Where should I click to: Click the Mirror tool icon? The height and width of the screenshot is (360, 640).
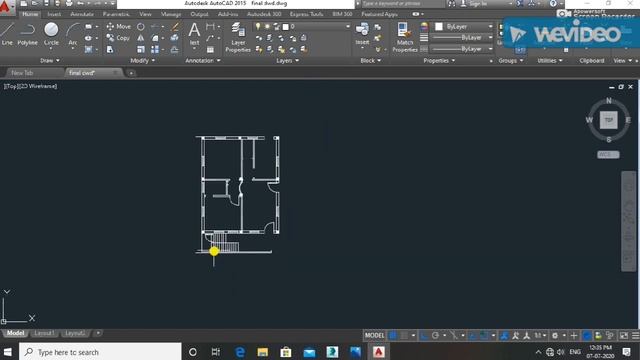[141, 38]
